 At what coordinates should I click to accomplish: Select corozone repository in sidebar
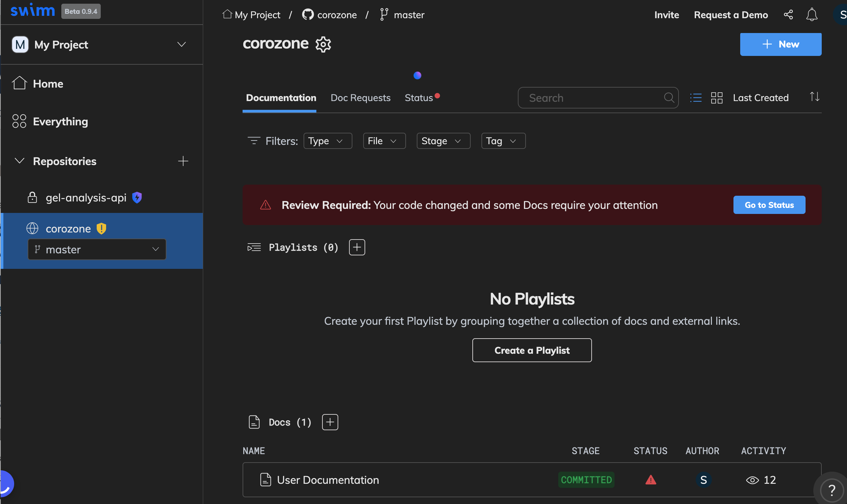[x=68, y=228]
